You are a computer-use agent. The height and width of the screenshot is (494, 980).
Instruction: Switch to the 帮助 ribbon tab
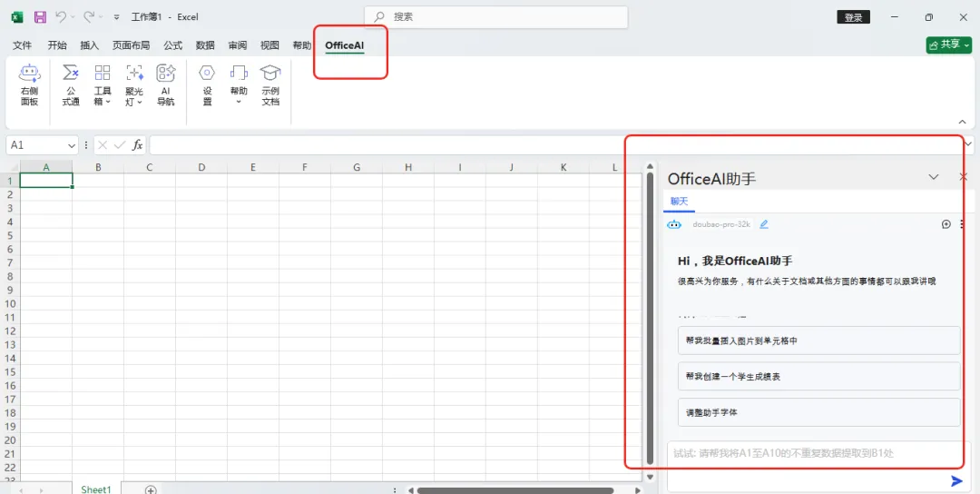[x=302, y=45]
